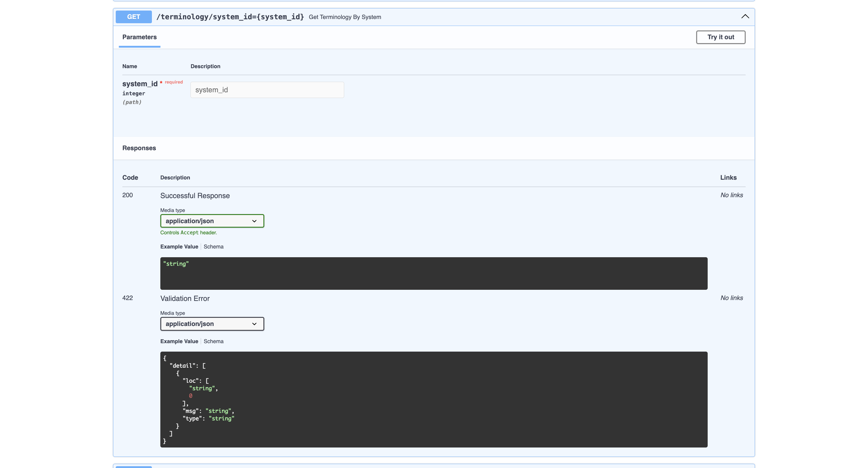Click the Responses section header

(x=139, y=148)
